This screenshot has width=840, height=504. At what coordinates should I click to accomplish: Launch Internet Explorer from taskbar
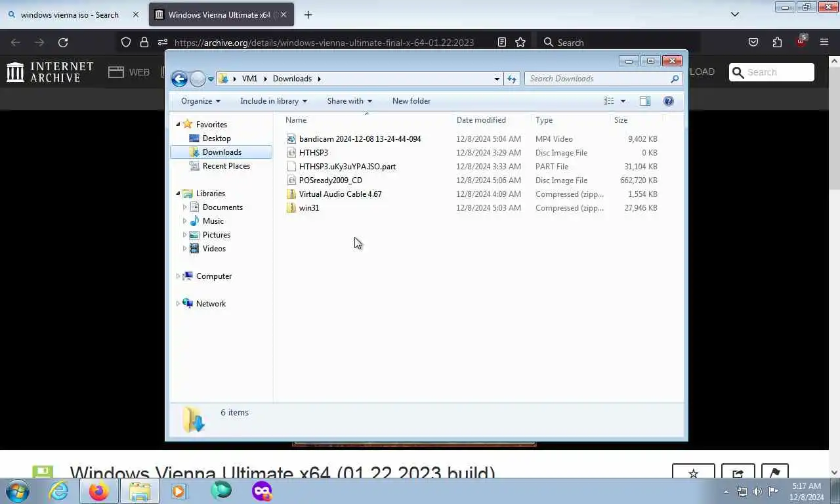pyautogui.click(x=58, y=491)
